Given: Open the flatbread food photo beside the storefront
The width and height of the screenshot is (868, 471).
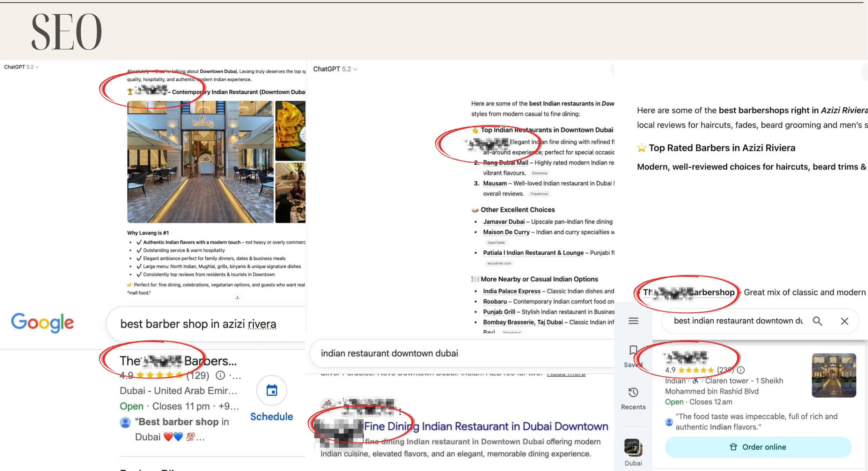Looking at the screenshot, I should (291, 131).
